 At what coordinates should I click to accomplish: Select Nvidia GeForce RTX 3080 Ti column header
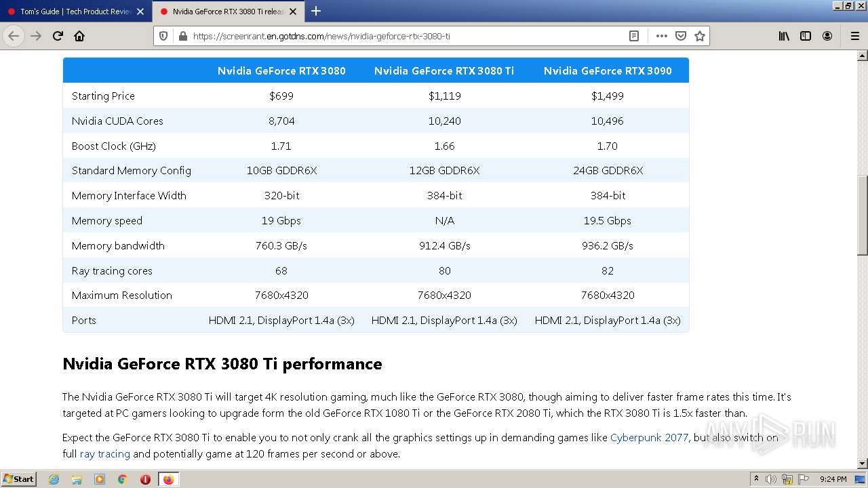point(444,70)
